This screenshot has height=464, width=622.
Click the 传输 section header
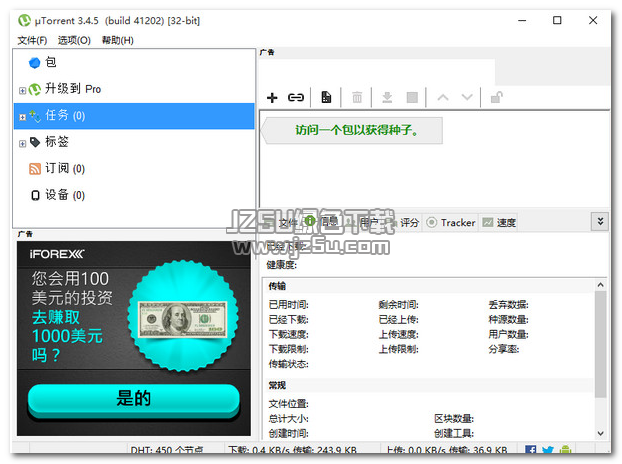277,286
